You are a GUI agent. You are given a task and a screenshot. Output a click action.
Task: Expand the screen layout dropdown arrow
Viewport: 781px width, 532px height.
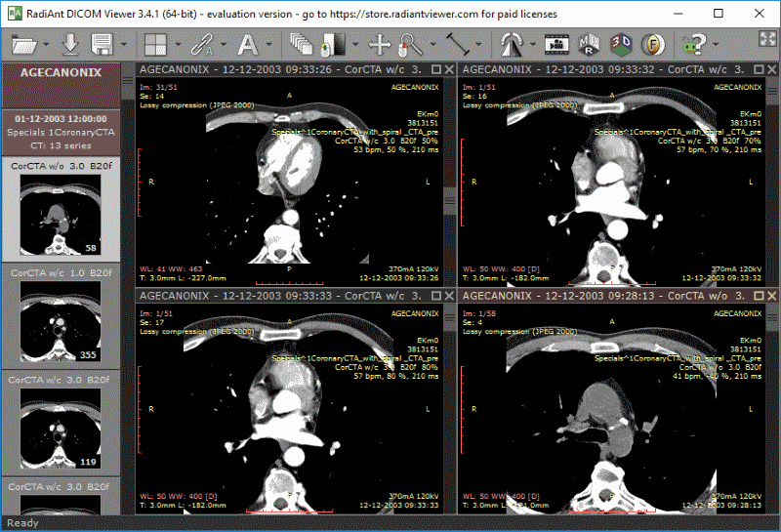tap(178, 44)
